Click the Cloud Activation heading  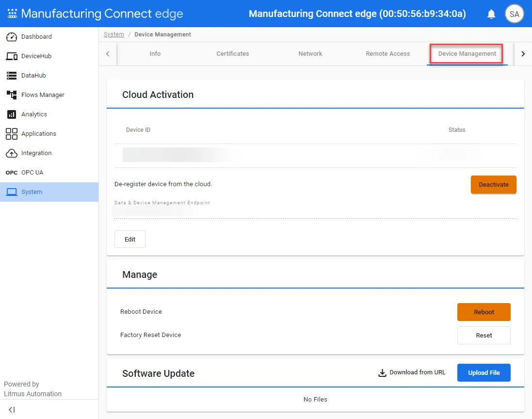[158, 95]
